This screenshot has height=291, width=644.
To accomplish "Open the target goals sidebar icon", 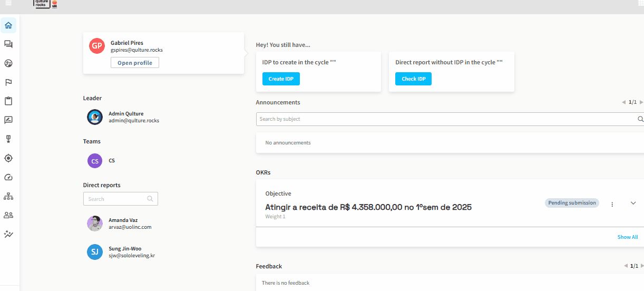I will [8, 158].
